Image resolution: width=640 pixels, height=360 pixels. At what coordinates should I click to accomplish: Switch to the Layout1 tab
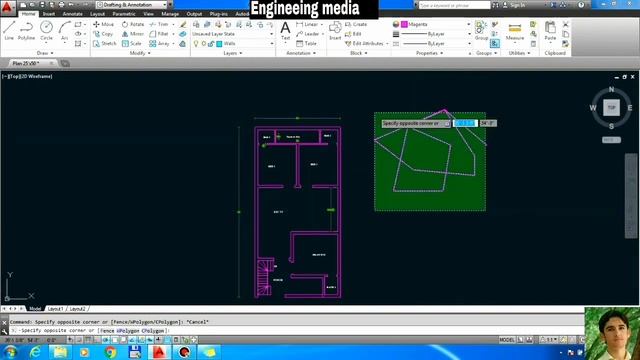[x=55, y=309]
